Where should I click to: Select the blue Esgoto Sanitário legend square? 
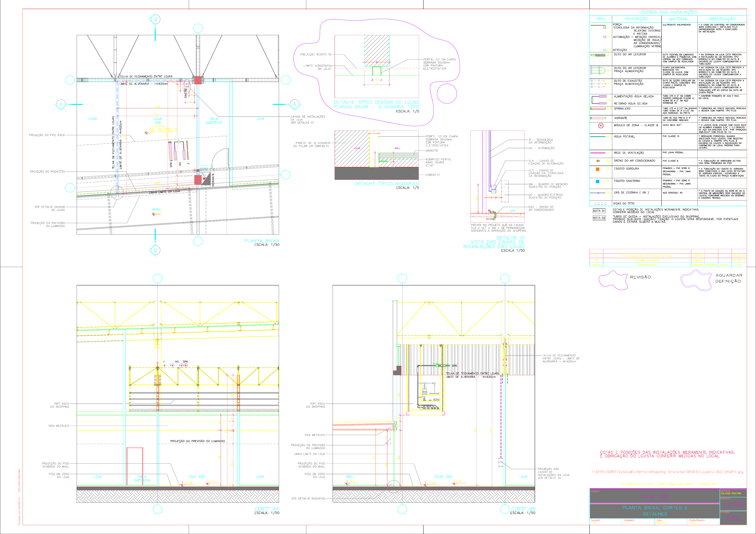598,182
